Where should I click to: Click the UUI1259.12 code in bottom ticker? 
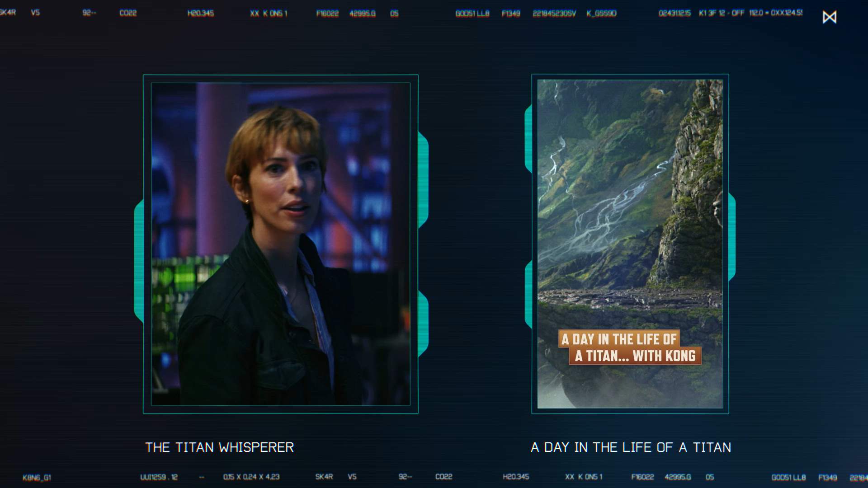[159, 477]
